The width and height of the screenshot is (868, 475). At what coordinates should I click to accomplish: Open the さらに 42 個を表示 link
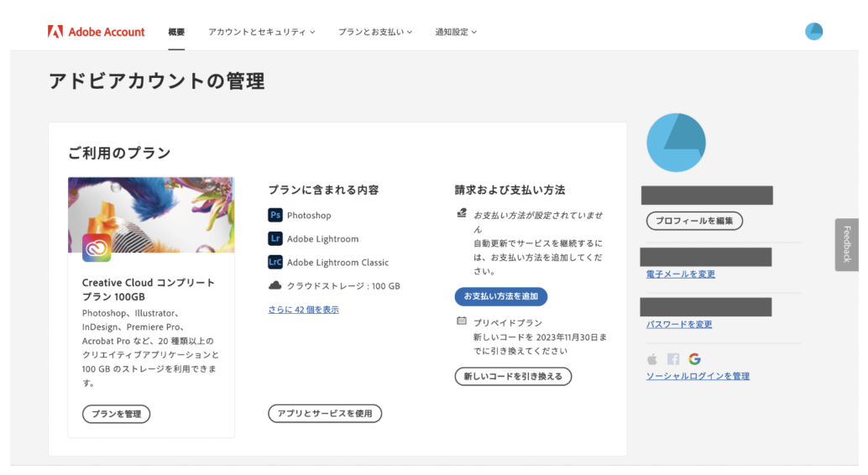[x=303, y=310]
